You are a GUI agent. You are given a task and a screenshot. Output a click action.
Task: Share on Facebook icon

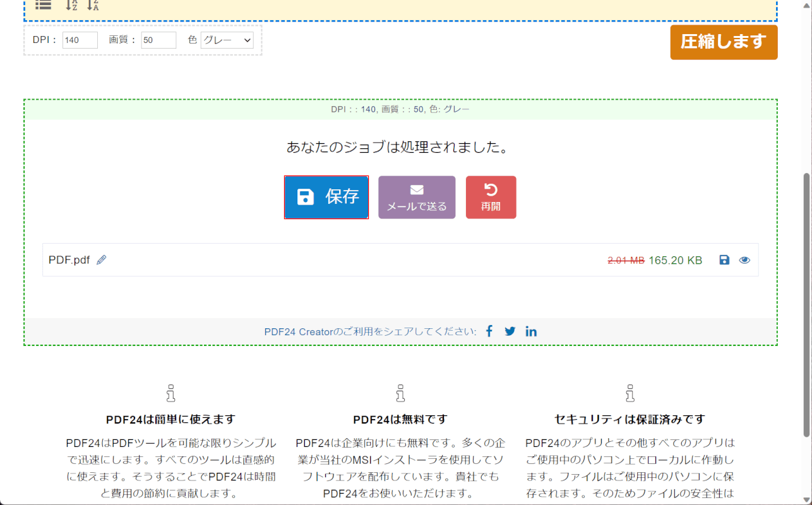pyautogui.click(x=489, y=331)
